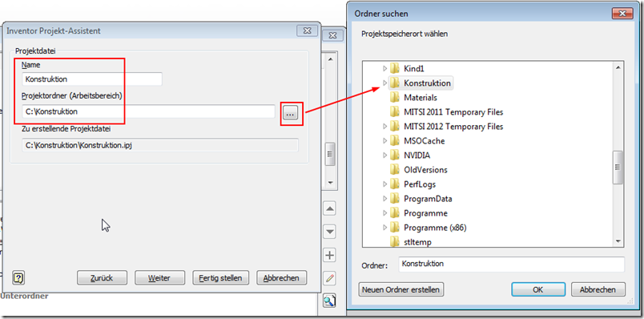The width and height of the screenshot is (644, 319).
Task: Click the move up arrow icon
Action: pos(329,209)
